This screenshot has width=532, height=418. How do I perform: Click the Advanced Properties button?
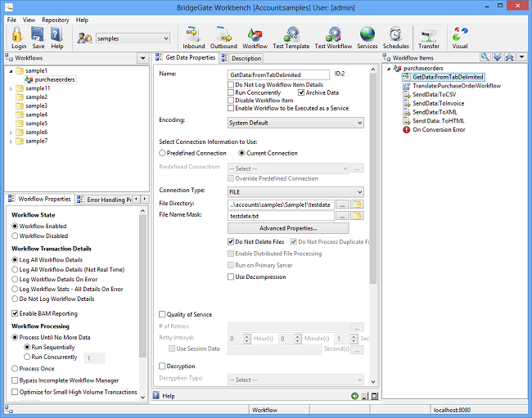[x=288, y=228]
